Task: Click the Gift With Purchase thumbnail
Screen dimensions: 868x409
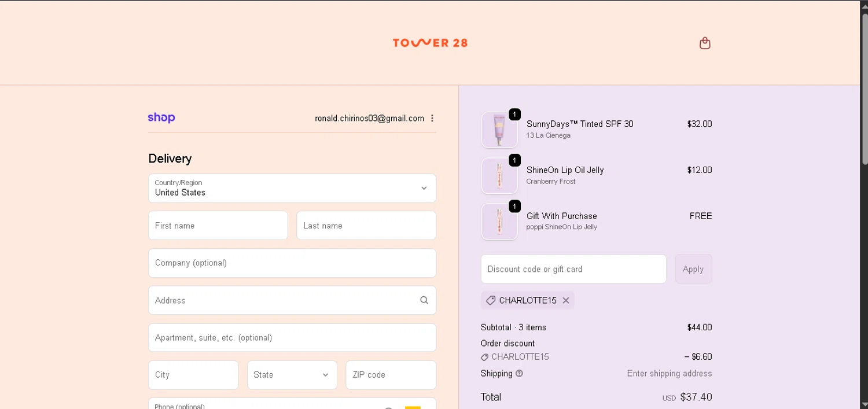Action: tap(499, 222)
